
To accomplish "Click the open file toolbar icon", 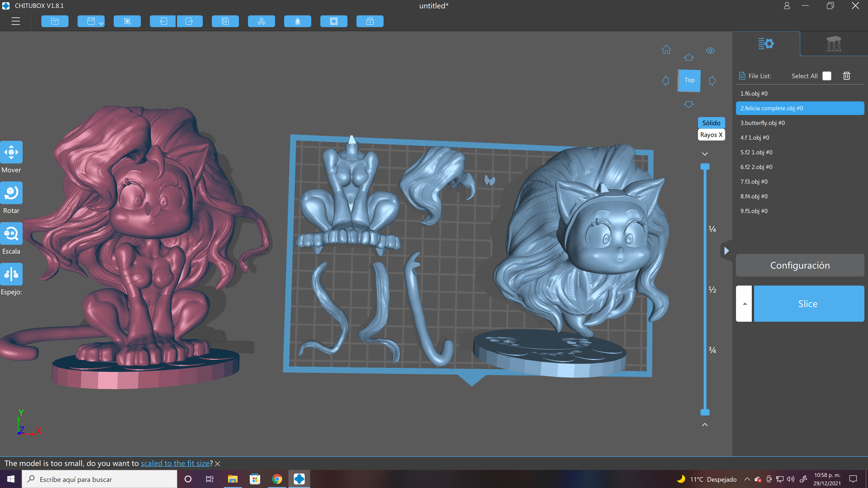I will click(55, 21).
